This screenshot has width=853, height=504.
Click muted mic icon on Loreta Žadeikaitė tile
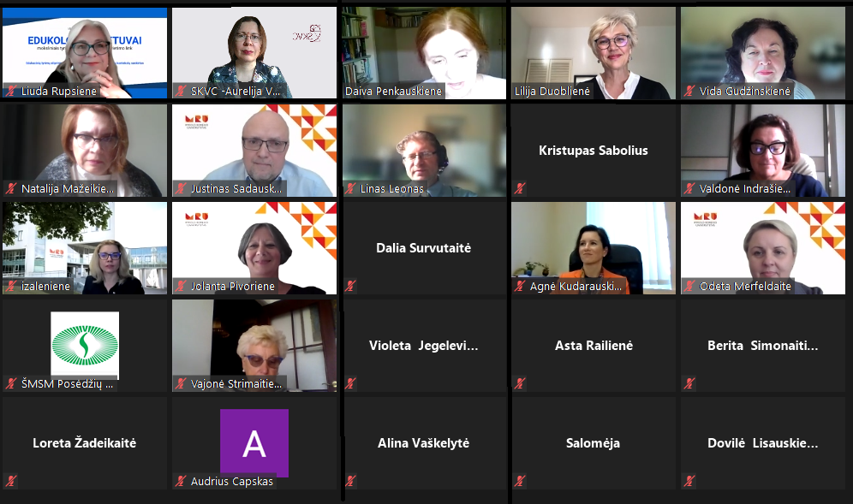(11, 481)
